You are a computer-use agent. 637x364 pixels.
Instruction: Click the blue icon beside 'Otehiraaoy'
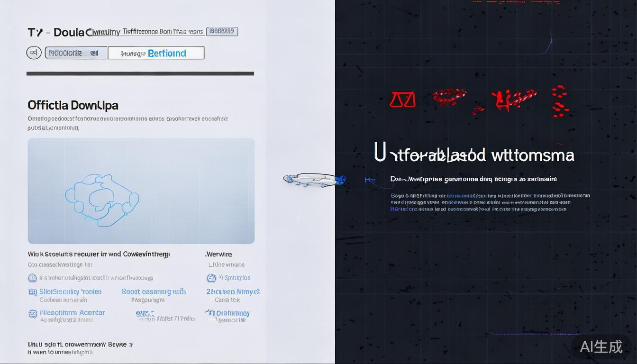point(210,313)
